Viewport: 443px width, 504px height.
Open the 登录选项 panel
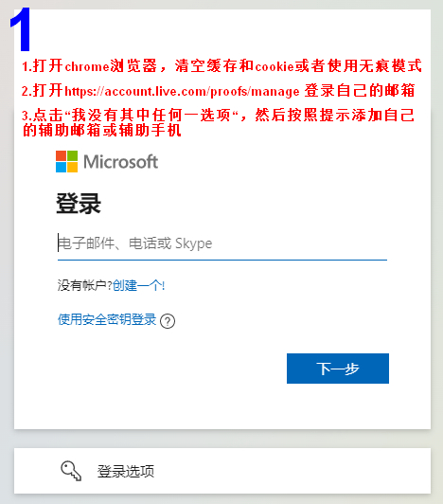[222, 471]
